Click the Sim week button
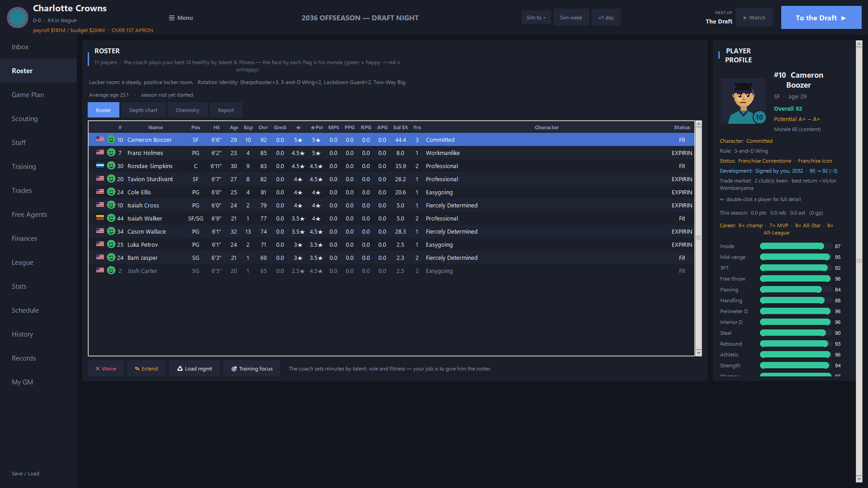Screen dimensions: 868x488 (571, 18)
